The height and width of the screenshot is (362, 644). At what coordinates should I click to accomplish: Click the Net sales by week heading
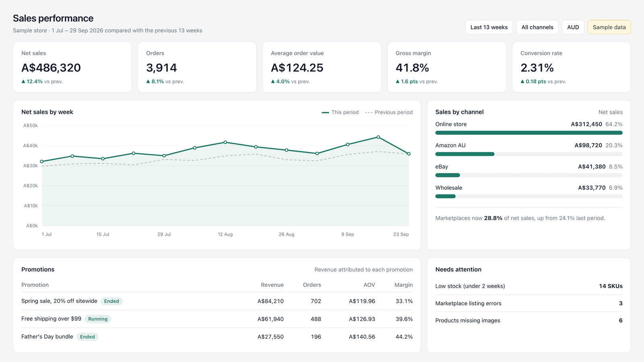[x=47, y=112]
